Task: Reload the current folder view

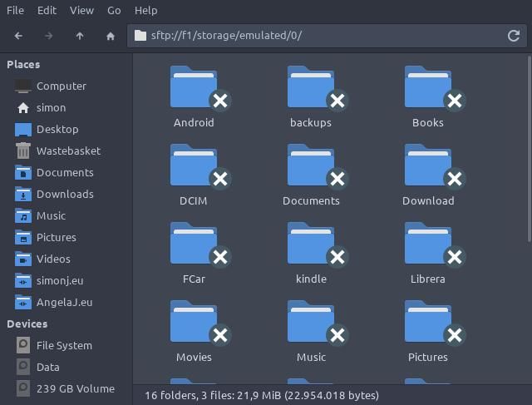Action: 514,36
